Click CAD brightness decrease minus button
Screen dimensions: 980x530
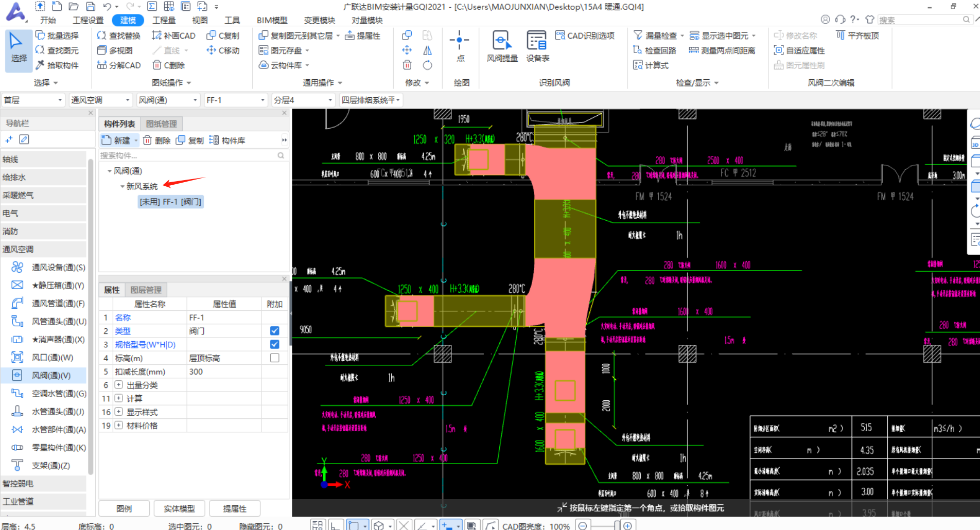pyautogui.click(x=582, y=525)
